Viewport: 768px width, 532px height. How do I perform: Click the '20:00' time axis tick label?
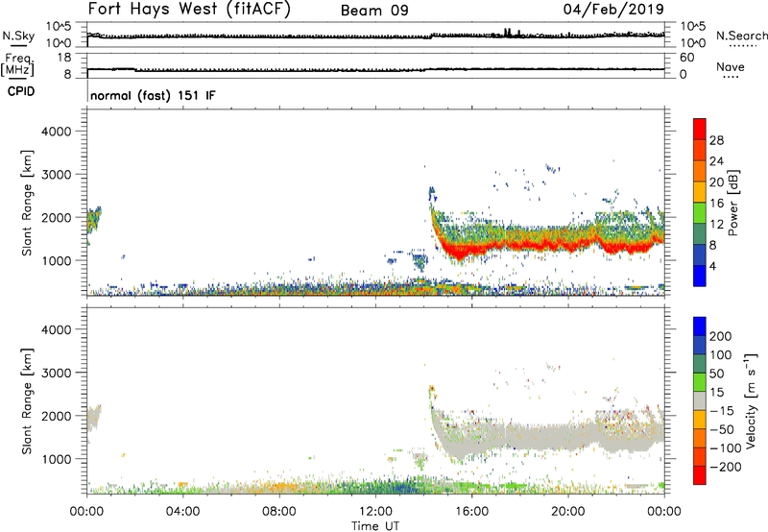567,512
